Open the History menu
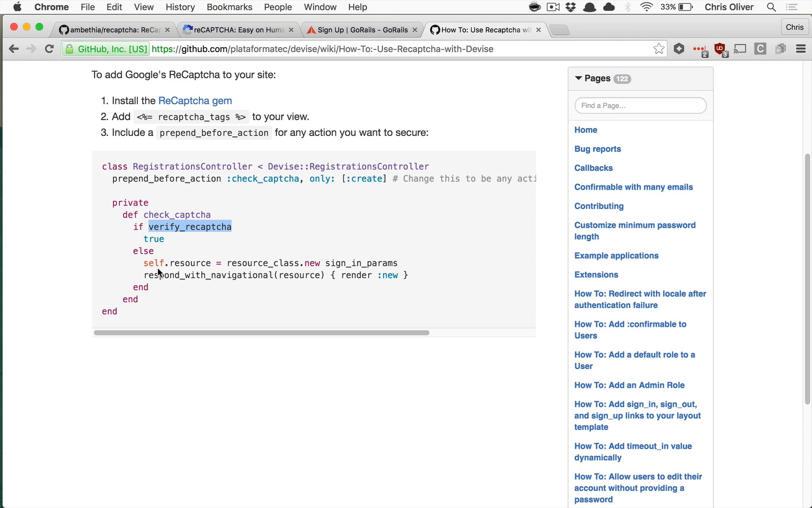This screenshot has height=508, width=812. 180,7
